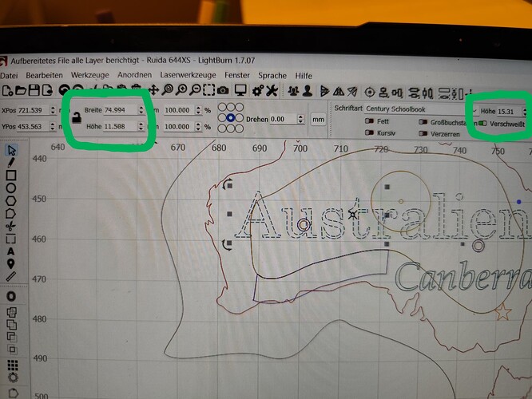
Task: Open a file with the folder icon
Action: coord(20,90)
